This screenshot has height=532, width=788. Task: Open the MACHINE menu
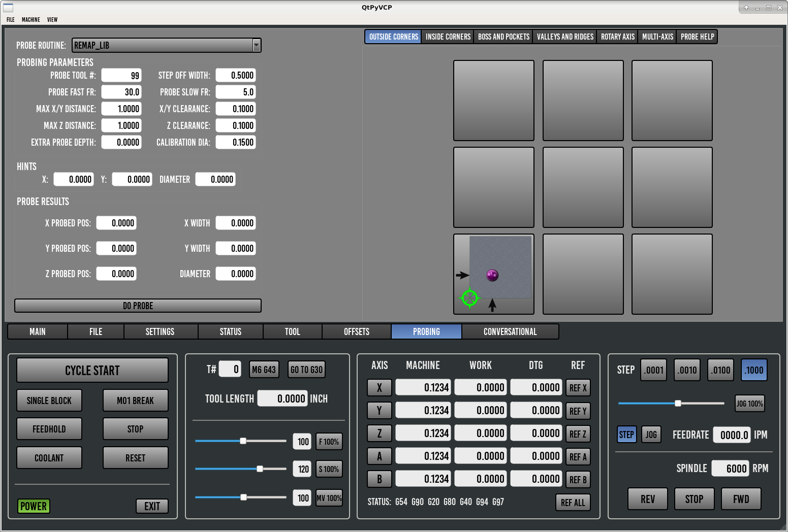(x=31, y=20)
